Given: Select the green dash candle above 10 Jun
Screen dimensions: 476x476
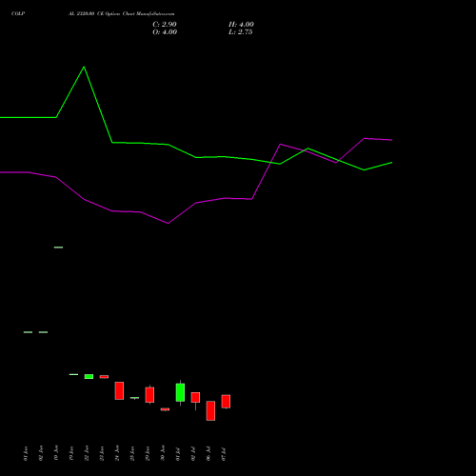Looking at the screenshot, I should point(58,248).
